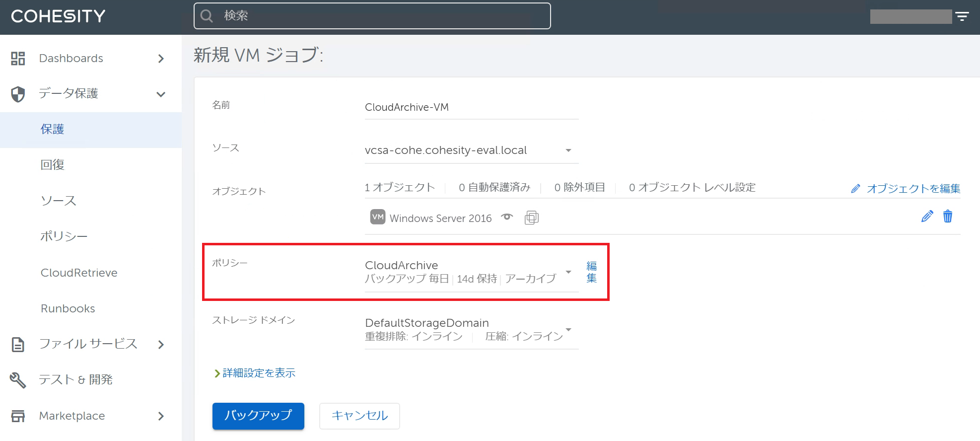Toggle eye icon for Windows Server 2016
980x441 pixels.
[x=507, y=217]
